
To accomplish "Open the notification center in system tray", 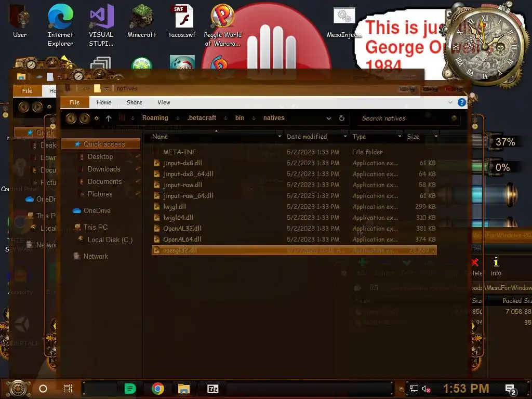I will pos(511,389).
